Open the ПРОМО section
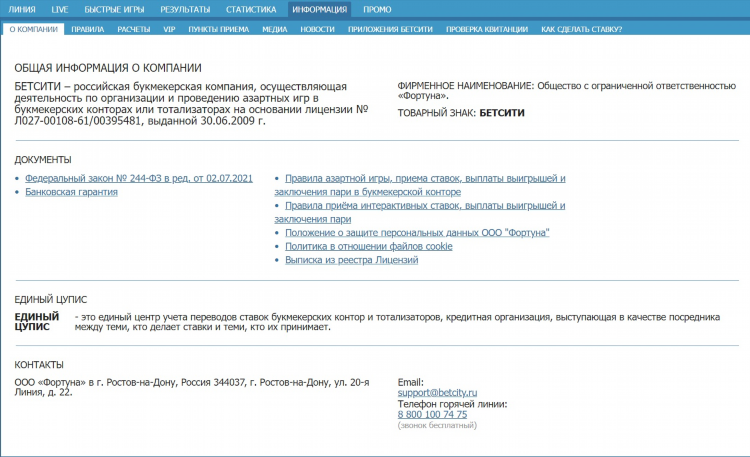 377,10
